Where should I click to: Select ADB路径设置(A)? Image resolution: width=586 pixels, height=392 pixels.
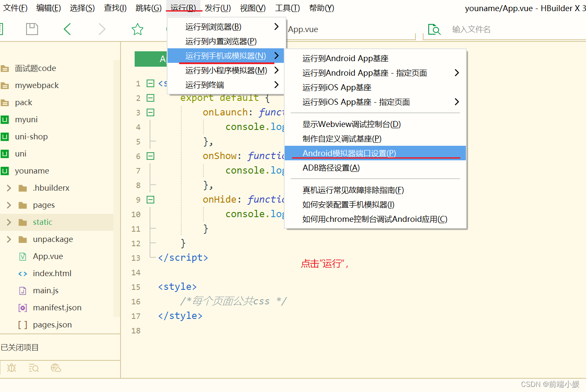tap(376, 168)
